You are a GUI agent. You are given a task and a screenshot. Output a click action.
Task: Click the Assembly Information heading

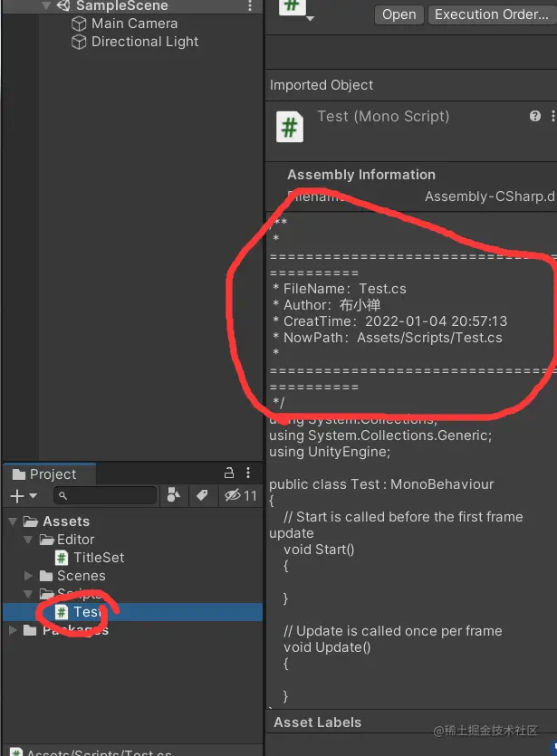point(361,175)
